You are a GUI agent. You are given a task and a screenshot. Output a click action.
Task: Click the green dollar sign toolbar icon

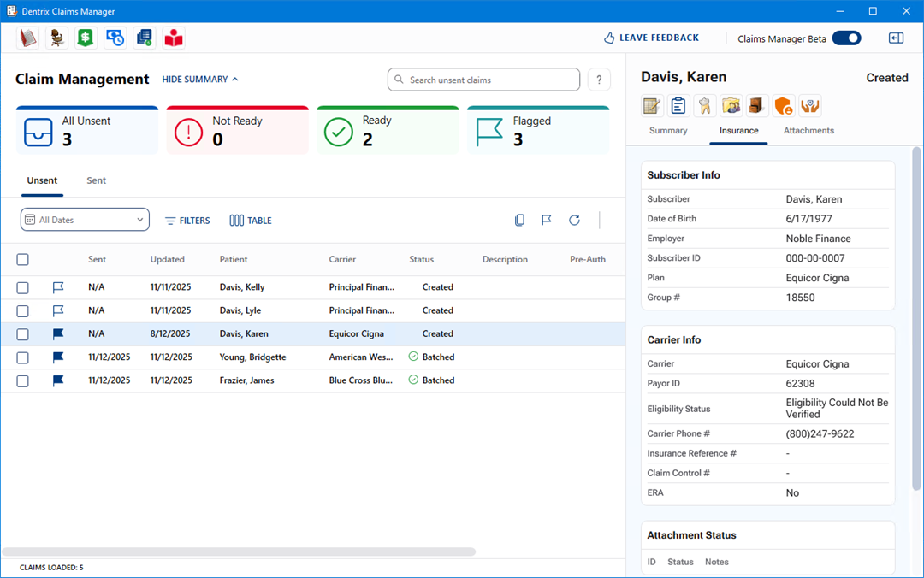tap(86, 38)
